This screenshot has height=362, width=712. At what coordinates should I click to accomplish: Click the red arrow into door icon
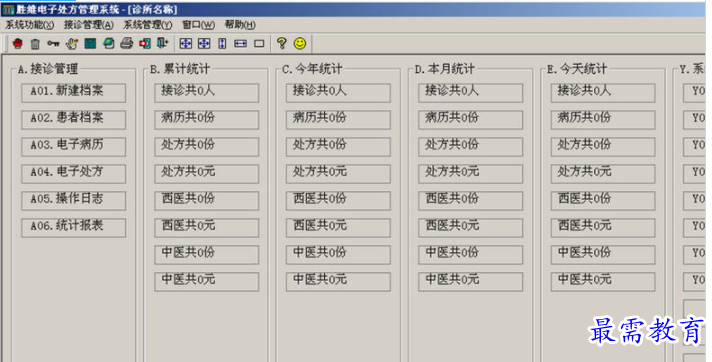(x=145, y=44)
